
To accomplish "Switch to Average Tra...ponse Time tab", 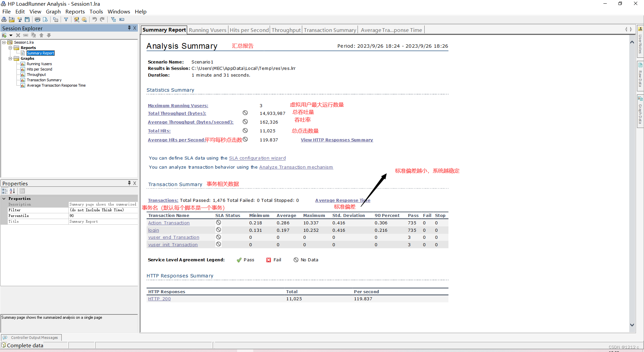I will tap(391, 30).
